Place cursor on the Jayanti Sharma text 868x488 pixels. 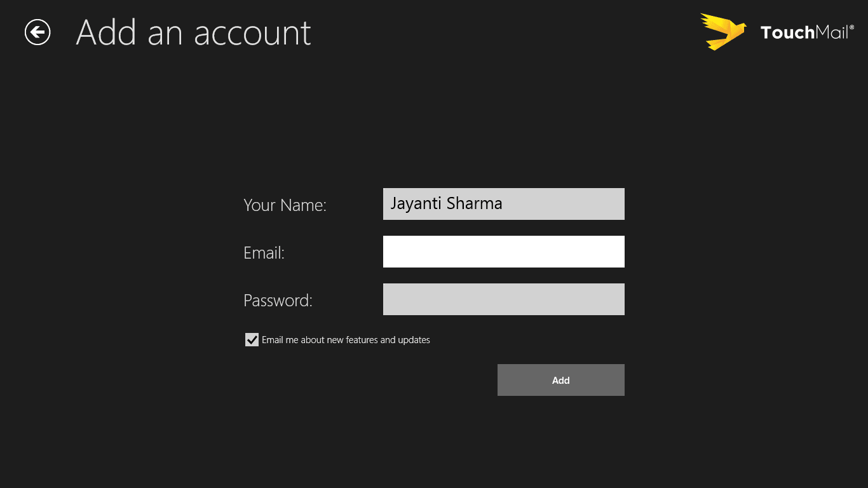[446, 204]
